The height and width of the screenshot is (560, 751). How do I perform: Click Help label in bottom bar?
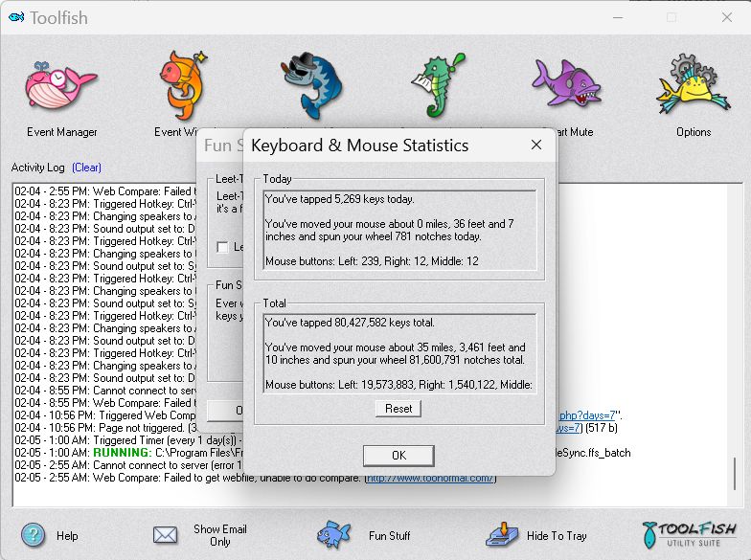67,536
